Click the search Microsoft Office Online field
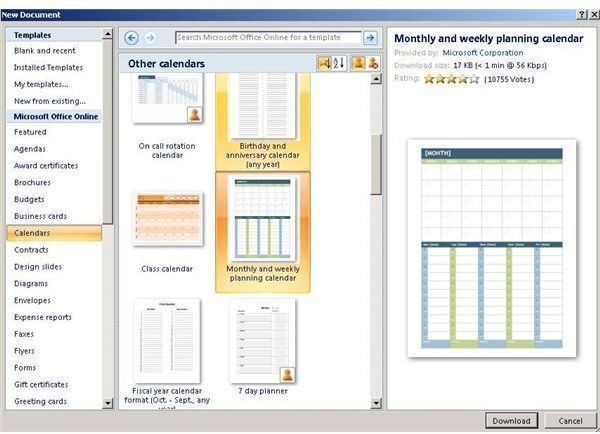Viewport: 600px width, 434px height. tap(268, 38)
